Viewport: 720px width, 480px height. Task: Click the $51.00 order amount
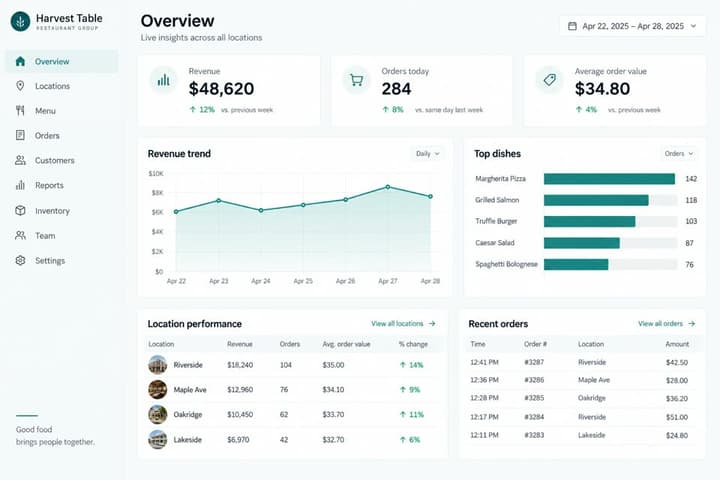tap(677, 417)
